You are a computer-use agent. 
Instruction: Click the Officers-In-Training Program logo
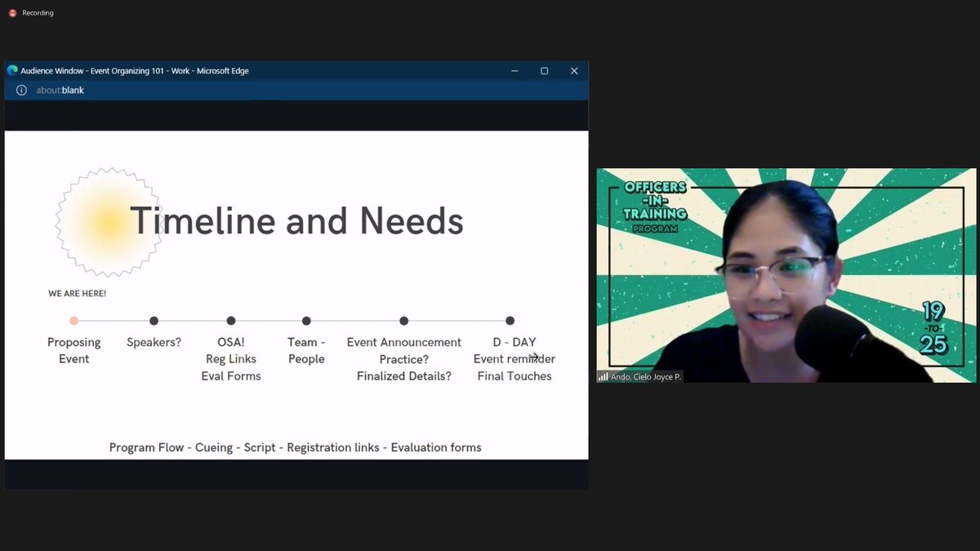655,206
